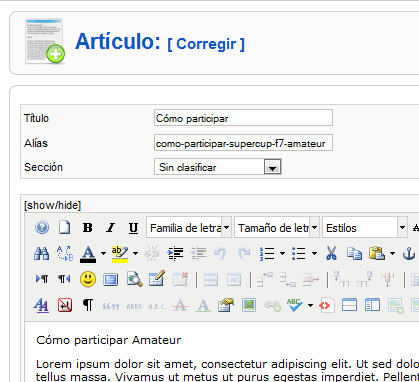Viewport: 419px width, 382px height.
Task: Click the unlink broken chain icon
Action: coord(152,254)
